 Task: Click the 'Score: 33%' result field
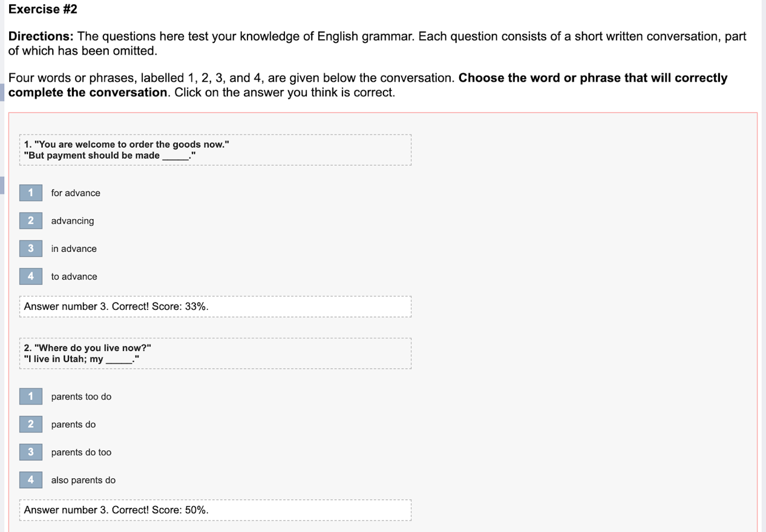(215, 306)
